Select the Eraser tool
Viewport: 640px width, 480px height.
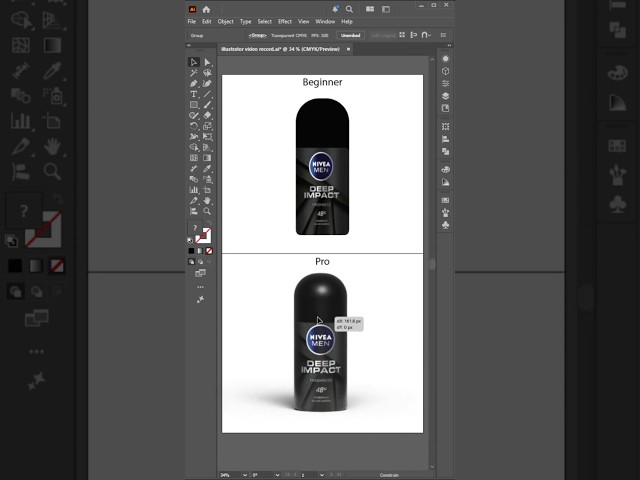tap(207, 115)
